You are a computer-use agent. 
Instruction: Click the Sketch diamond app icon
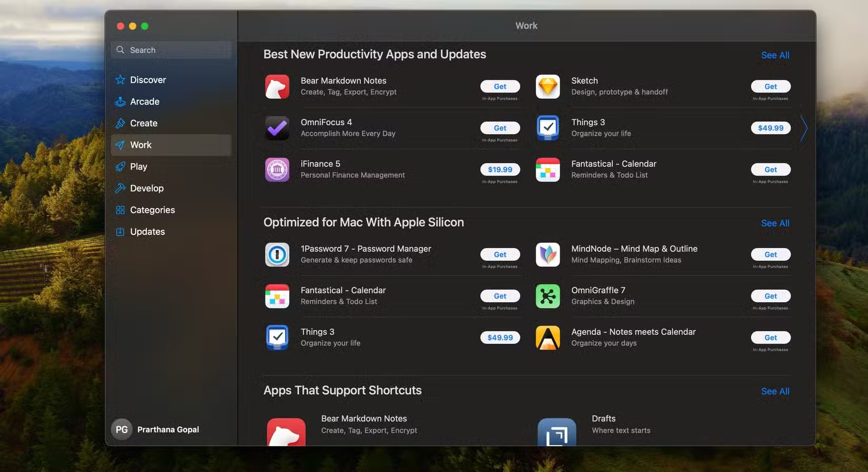point(548,87)
